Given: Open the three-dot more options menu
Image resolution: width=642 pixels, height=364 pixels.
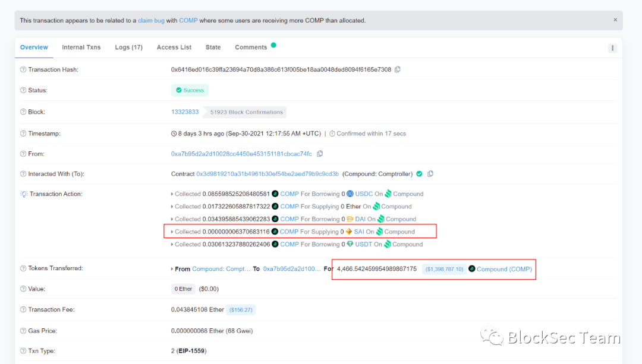Looking at the screenshot, I should click(x=612, y=48).
